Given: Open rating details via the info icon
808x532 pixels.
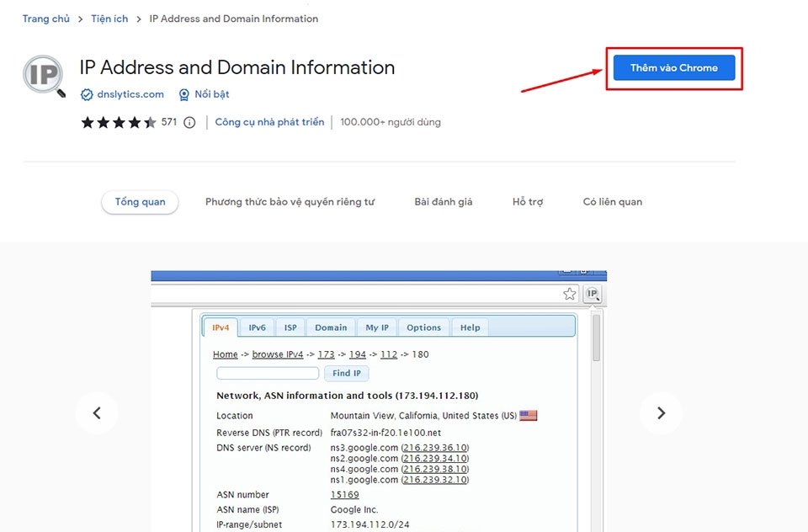Looking at the screenshot, I should [189, 122].
